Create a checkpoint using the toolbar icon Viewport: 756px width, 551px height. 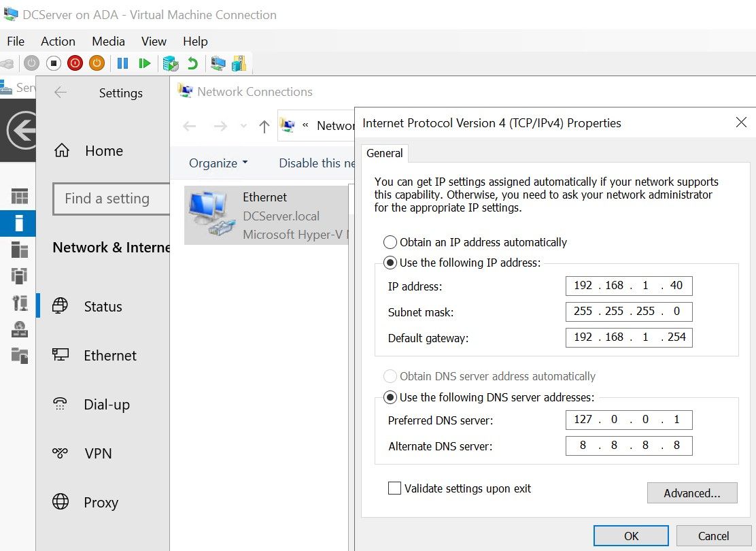click(x=169, y=63)
